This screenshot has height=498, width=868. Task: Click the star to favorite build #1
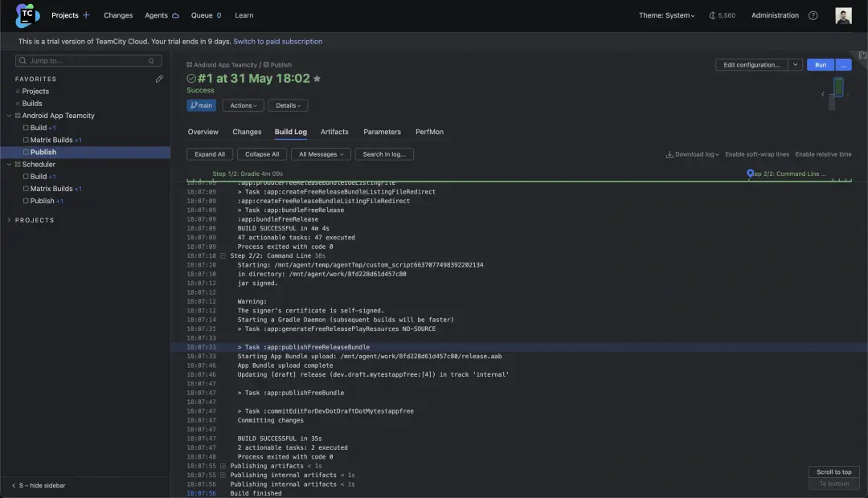coord(317,79)
